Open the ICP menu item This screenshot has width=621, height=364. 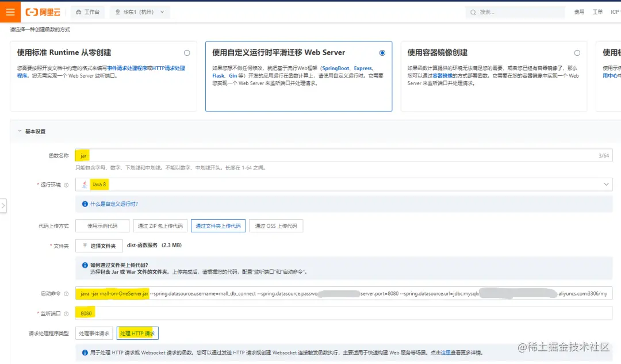point(615,12)
